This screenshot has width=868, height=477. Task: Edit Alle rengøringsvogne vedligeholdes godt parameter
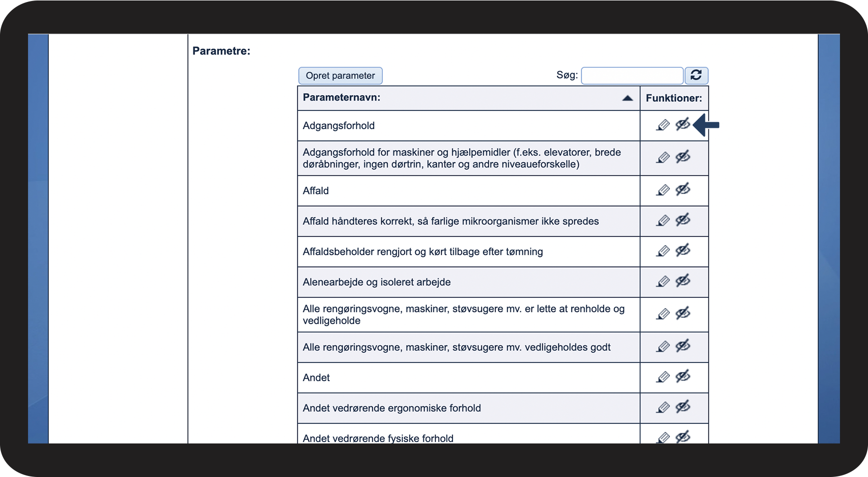click(x=663, y=346)
